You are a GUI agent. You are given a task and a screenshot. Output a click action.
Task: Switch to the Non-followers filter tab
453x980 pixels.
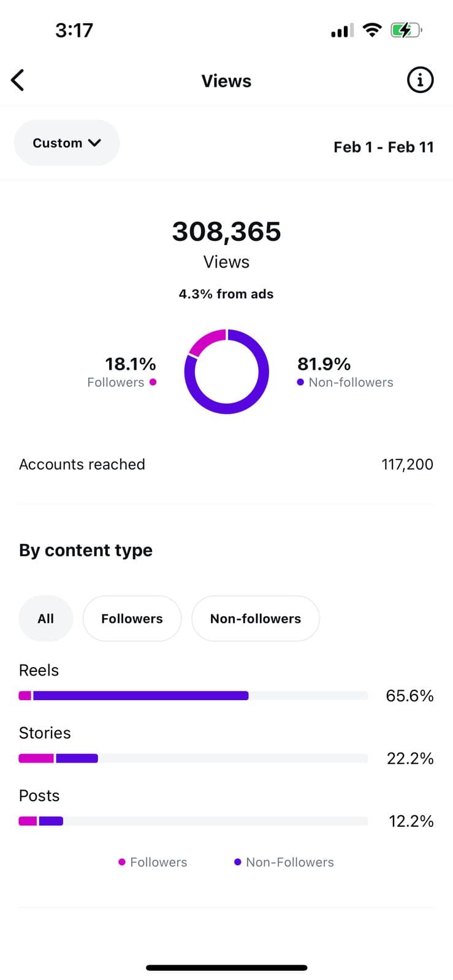[x=256, y=619]
